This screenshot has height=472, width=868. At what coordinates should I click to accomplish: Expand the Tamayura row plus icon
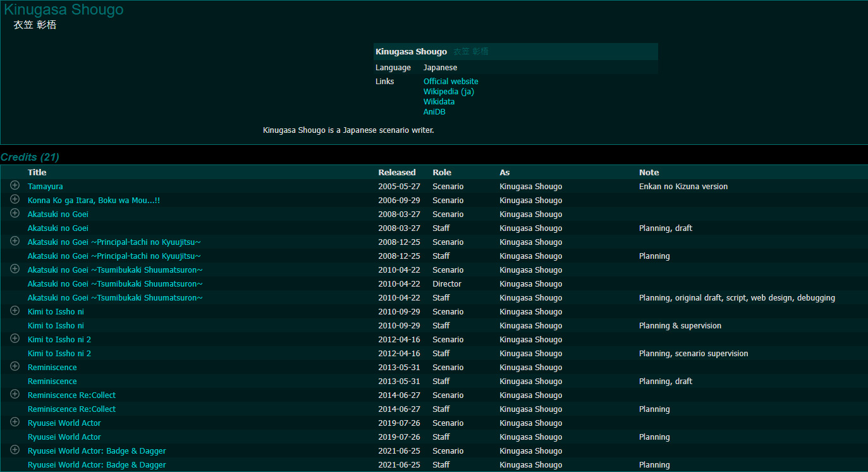coord(15,185)
